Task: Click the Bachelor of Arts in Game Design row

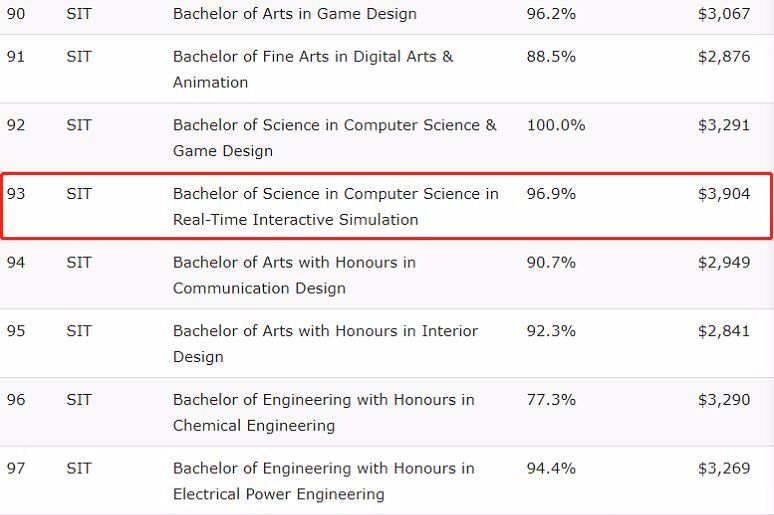Action: click(x=294, y=14)
